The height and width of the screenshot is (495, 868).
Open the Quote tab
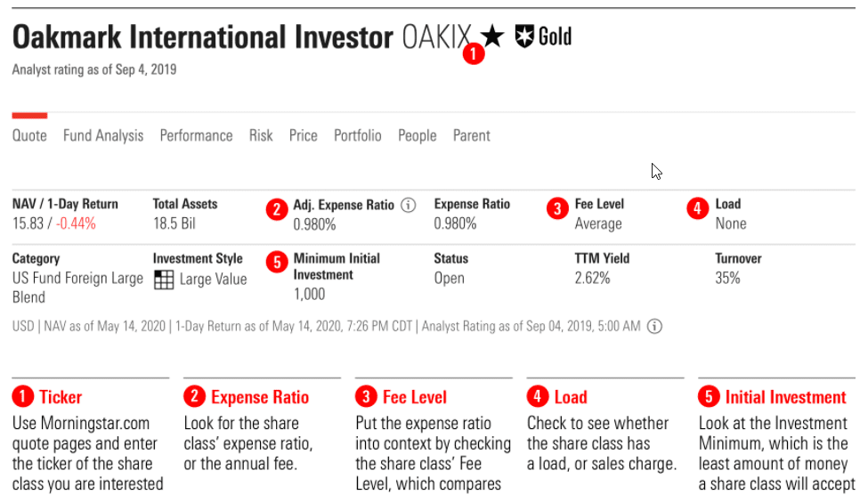[29, 136]
